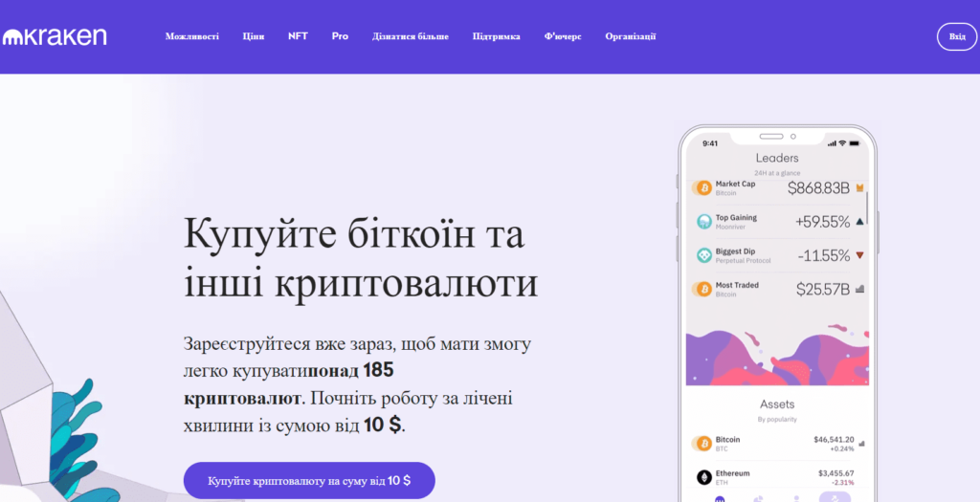Click the phone's signal strength icon
980x502 pixels.
pyautogui.click(x=832, y=143)
